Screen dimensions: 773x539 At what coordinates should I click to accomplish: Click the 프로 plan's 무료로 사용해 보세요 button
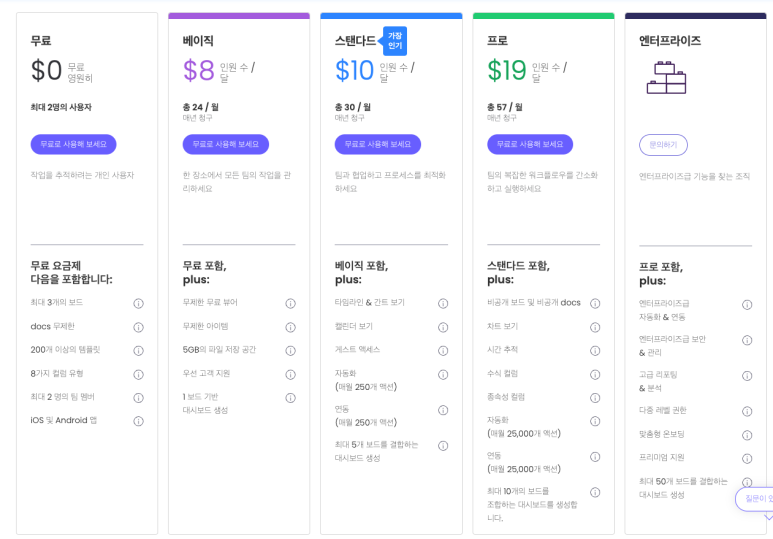[530, 144]
